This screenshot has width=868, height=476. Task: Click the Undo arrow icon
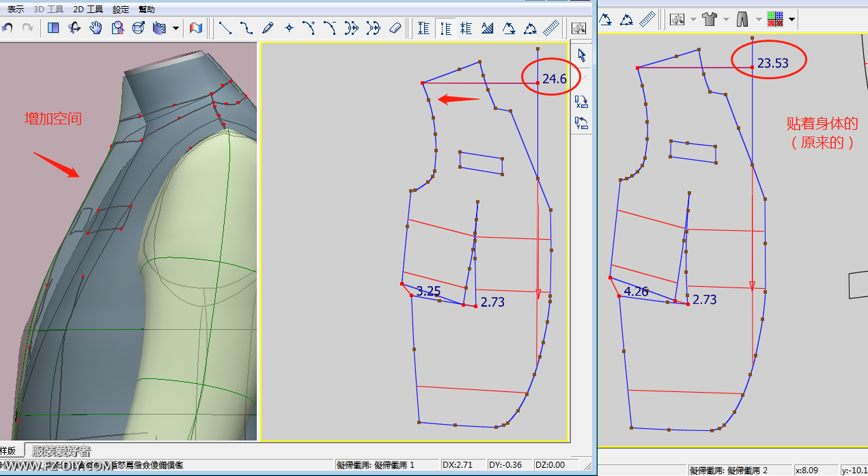point(8,28)
